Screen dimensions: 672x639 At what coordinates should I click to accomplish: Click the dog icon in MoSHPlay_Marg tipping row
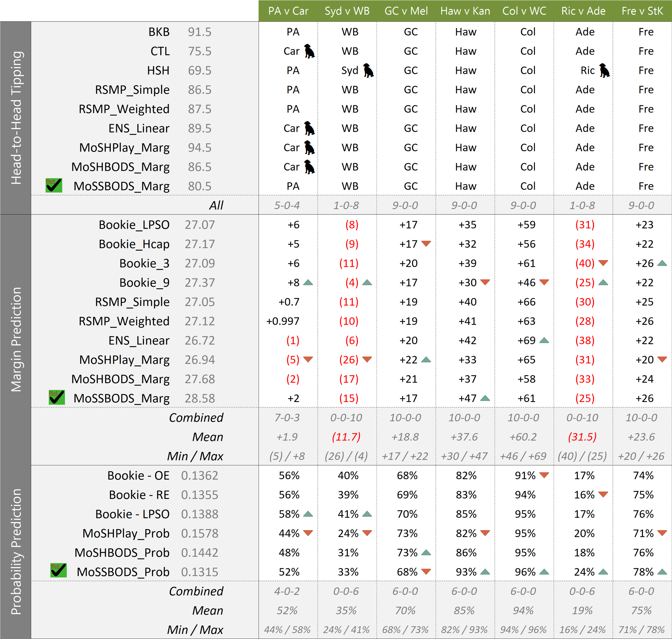pos(309,148)
